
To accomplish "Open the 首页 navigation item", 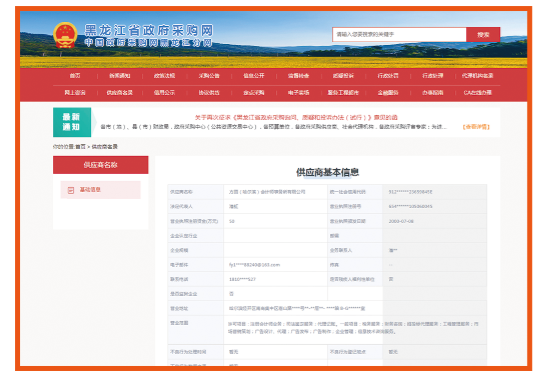I will click(x=75, y=75).
